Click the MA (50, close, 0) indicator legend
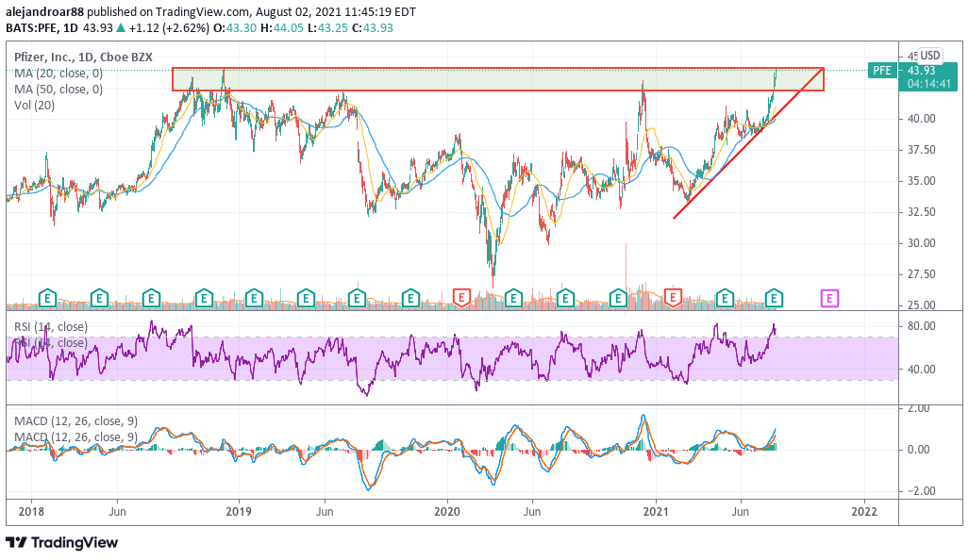Image resolution: width=969 pixels, height=560 pixels. (x=58, y=89)
